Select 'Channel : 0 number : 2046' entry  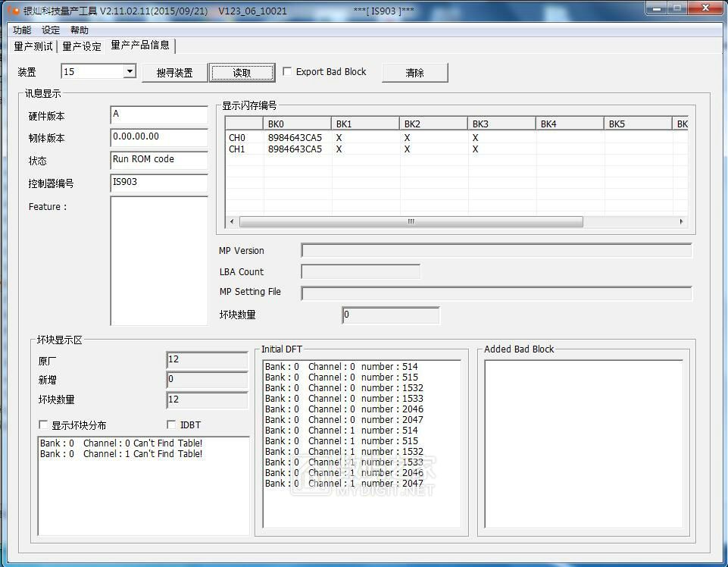tap(344, 409)
